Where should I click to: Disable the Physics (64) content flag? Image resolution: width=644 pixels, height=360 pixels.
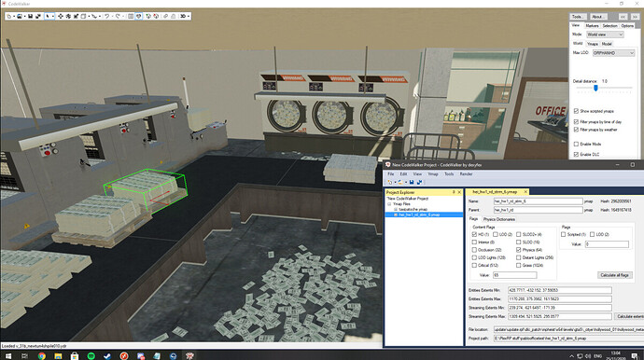(518, 250)
